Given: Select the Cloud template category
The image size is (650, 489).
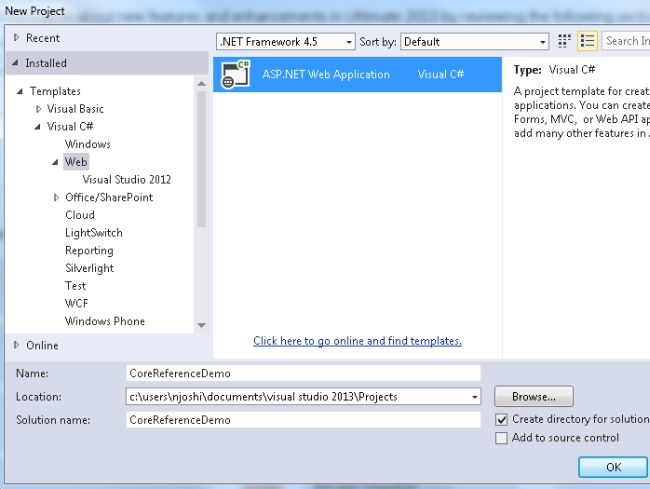Looking at the screenshot, I should (x=80, y=215).
